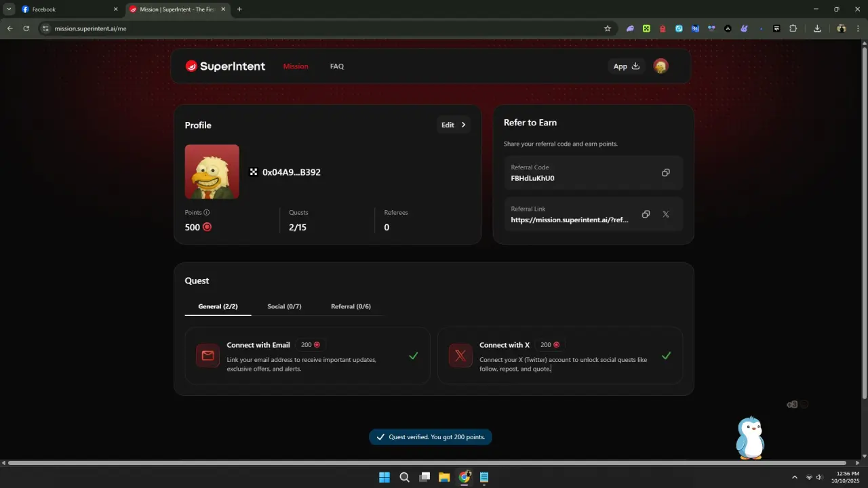Click the vertical page scrollbar
868x488 pixels.
click(x=864, y=224)
